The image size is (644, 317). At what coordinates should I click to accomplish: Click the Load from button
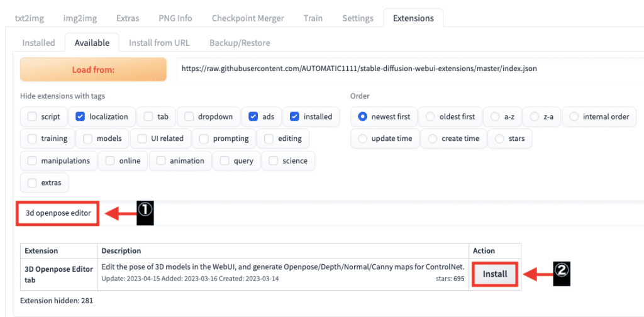pyautogui.click(x=93, y=69)
